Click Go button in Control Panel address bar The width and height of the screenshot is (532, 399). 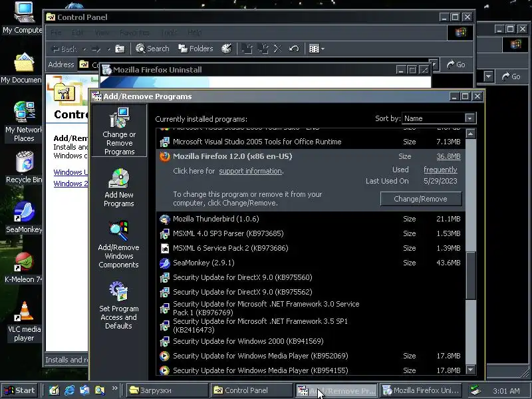tap(456, 65)
